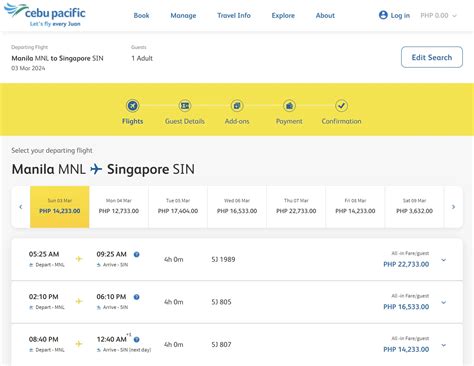Go to next week of dates
Image resolution: width=474 pixels, height=366 pixels.
453,207
